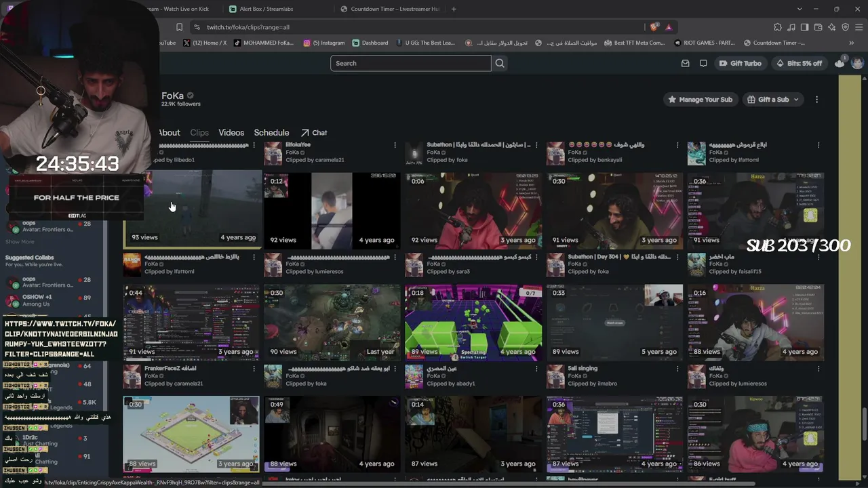868x488 pixels.
Task: Open the Brave Wallet icon
Action: (x=818, y=27)
